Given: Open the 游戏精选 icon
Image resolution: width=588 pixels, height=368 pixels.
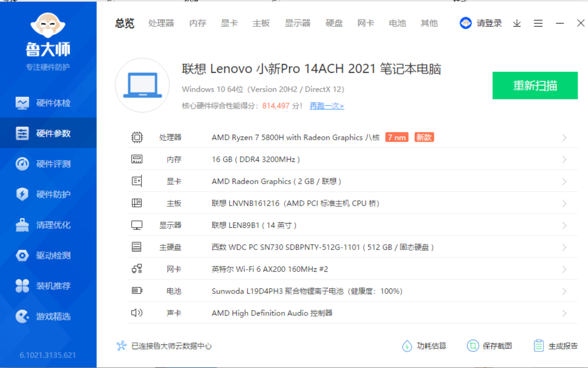Looking at the screenshot, I should 22,316.
